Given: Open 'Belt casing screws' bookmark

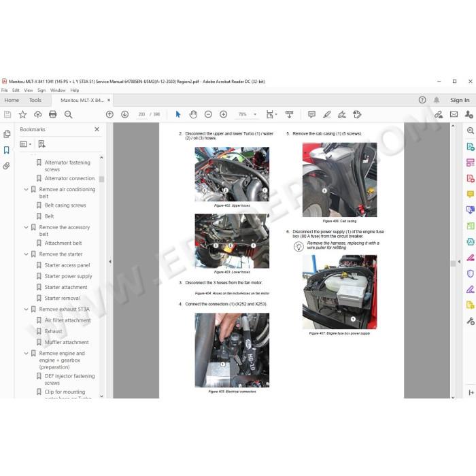Looking at the screenshot, I should [x=65, y=205].
